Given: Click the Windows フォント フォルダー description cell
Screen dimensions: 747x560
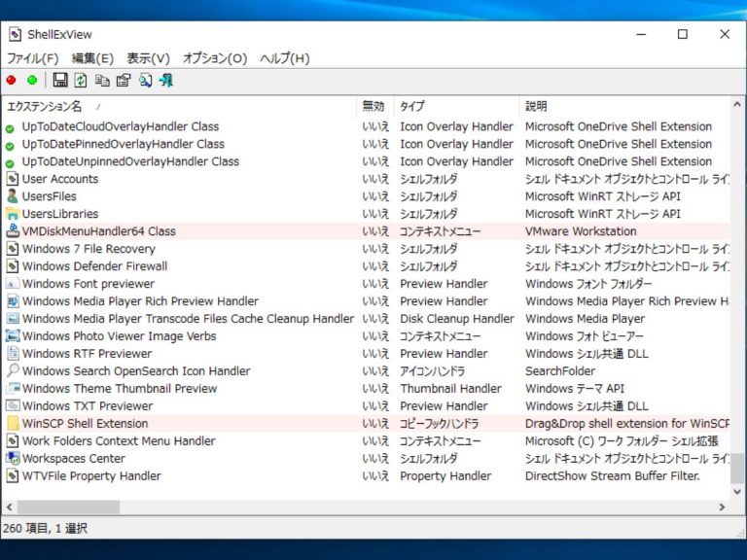Looking at the screenshot, I should (x=588, y=284).
